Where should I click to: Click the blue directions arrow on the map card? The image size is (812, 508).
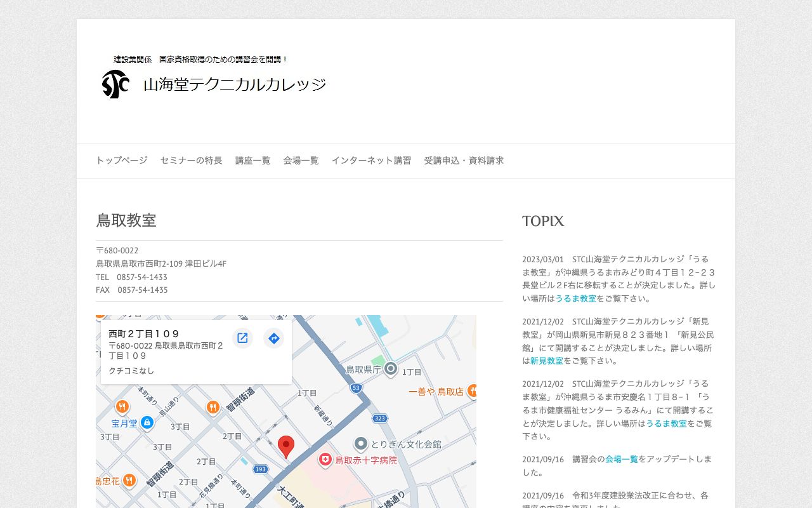pos(273,338)
